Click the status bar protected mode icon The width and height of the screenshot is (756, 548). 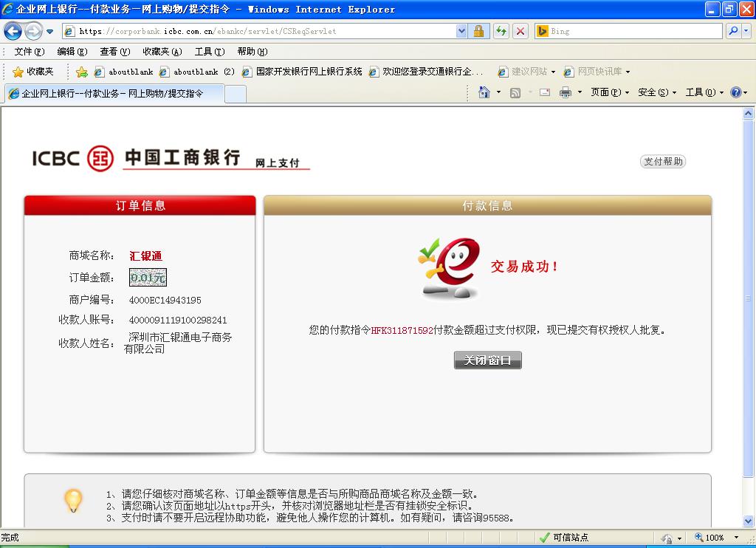[x=667, y=538]
